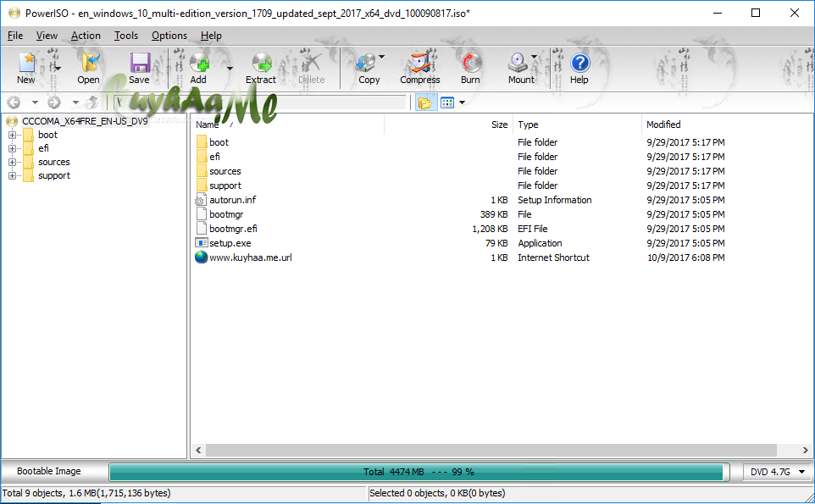
Task: Expand the efi folder in tree
Action: pos(12,148)
